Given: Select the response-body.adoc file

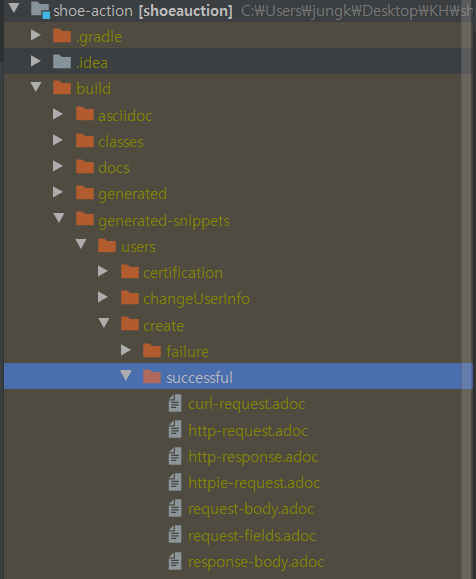Looking at the screenshot, I should (256, 562).
